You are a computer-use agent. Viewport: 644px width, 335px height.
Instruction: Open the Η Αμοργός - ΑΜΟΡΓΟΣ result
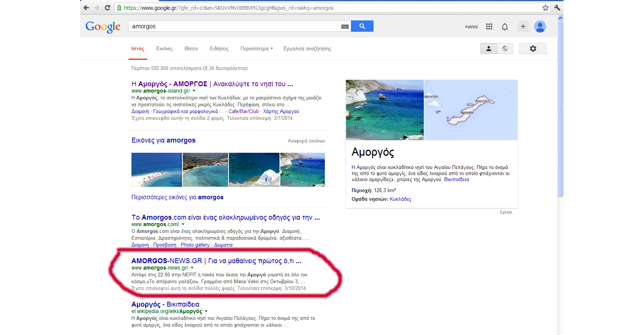(212, 84)
